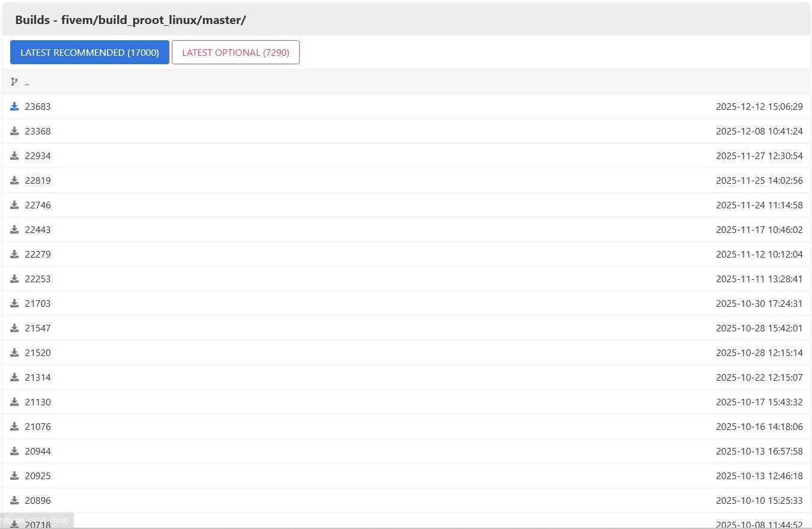Click timestamp 2025-10-13 16:57:58
The image size is (812, 529).
click(759, 452)
